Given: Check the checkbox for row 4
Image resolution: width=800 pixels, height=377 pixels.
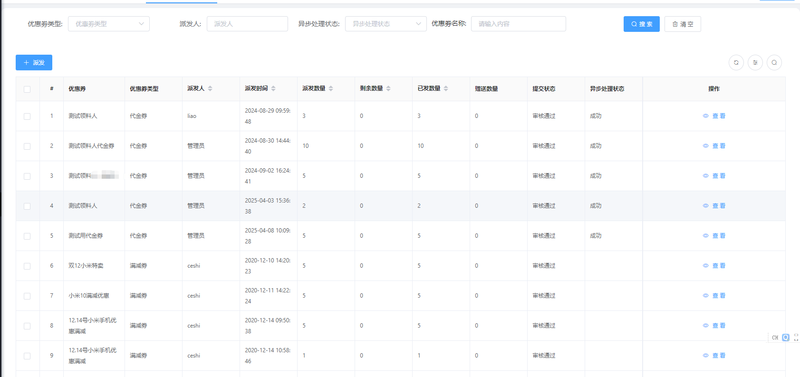Looking at the screenshot, I should [x=27, y=206].
